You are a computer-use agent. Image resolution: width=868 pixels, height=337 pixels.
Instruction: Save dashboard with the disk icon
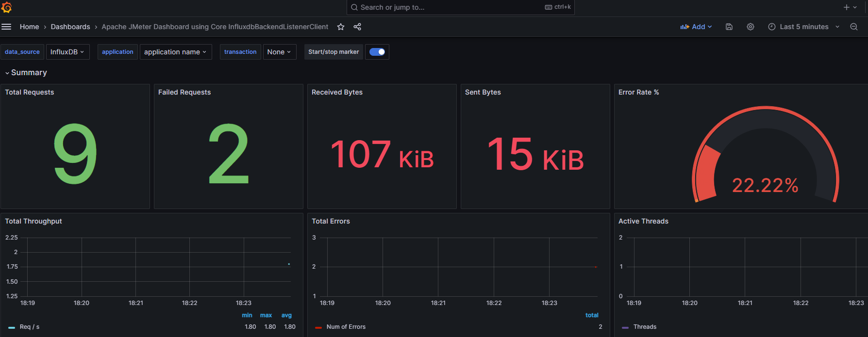(x=729, y=27)
